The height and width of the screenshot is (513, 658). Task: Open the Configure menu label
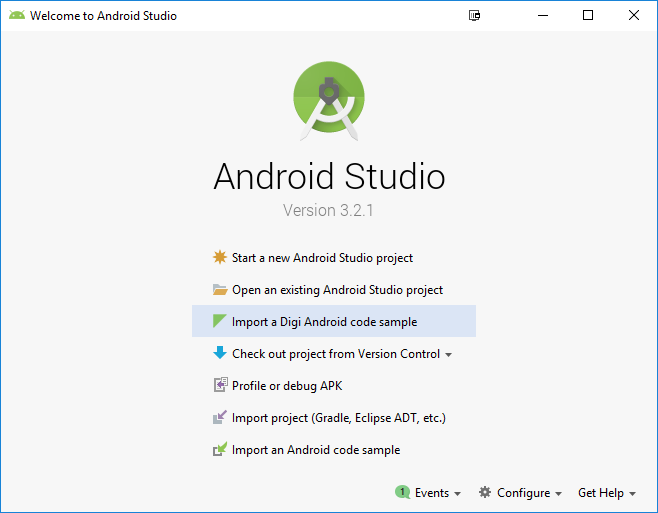pyautogui.click(x=523, y=492)
